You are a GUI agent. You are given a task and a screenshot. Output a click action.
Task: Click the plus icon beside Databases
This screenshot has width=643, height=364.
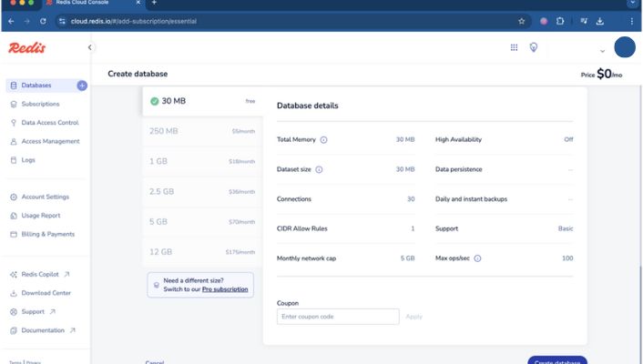[x=82, y=86]
